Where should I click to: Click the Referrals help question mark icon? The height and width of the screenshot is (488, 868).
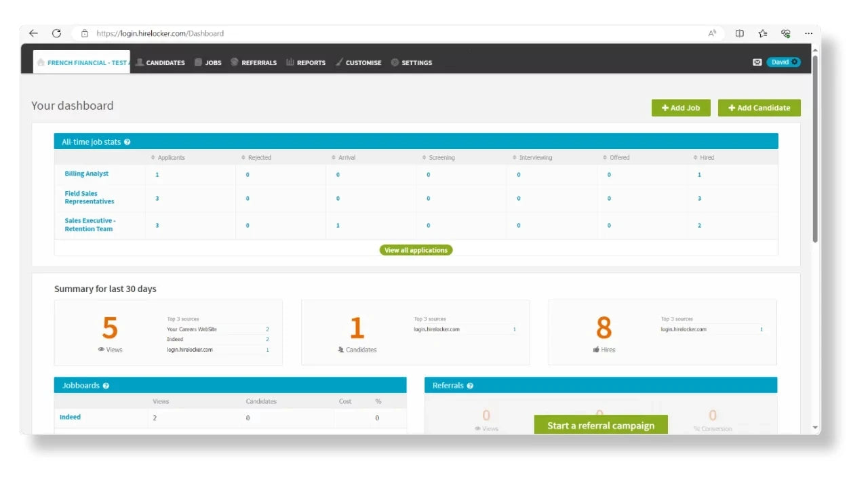coord(470,386)
